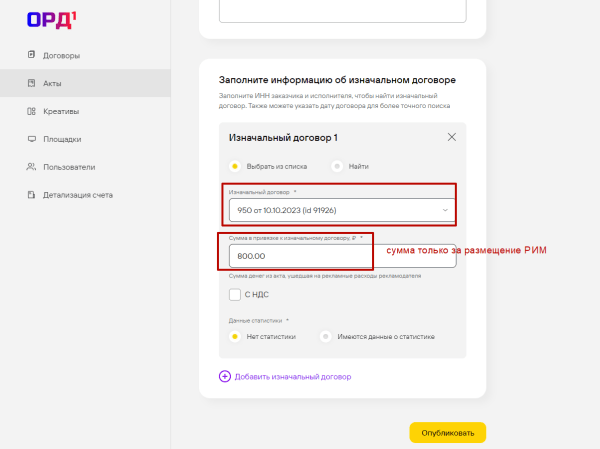Close the Изначальный договор 1 card

451,137
